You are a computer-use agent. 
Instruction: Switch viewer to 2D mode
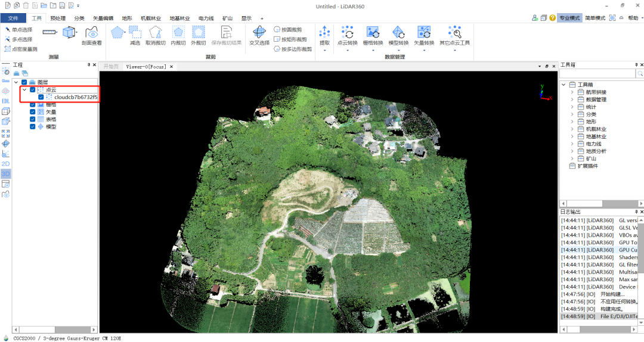click(x=6, y=164)
